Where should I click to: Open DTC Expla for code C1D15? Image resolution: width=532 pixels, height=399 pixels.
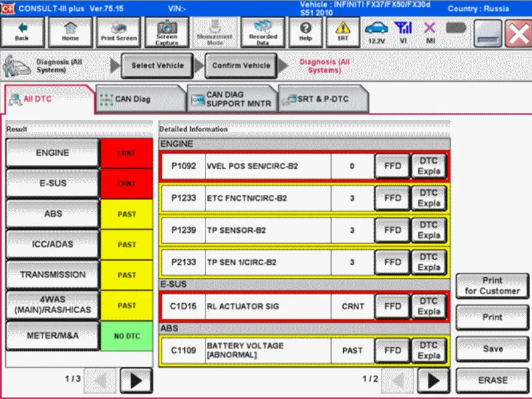429,307
